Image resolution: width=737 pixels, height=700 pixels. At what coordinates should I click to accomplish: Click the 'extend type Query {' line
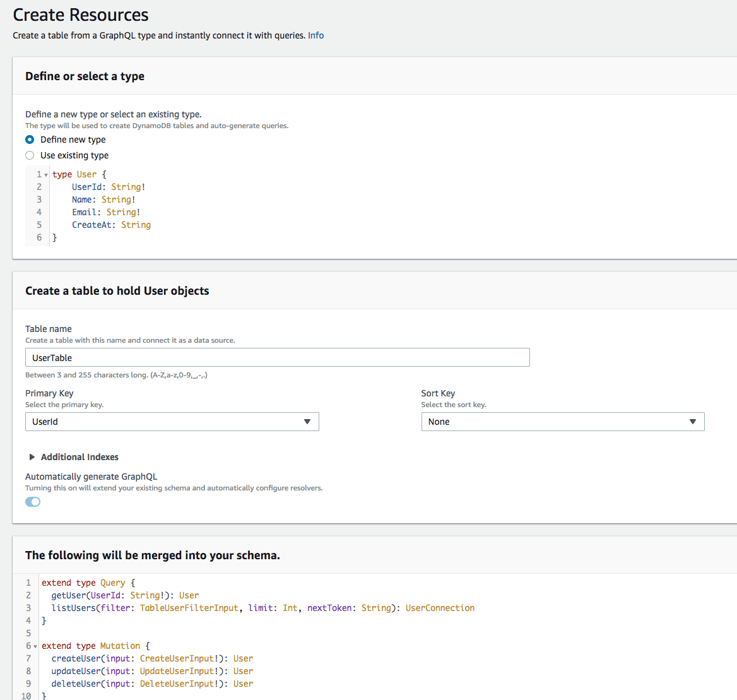88,583
